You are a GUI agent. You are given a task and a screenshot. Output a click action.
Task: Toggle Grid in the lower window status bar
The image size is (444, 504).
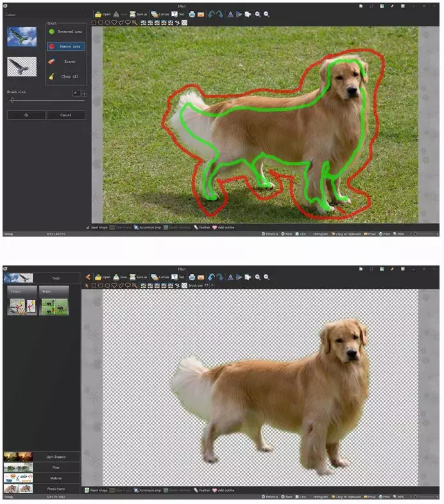pos(300,497)
